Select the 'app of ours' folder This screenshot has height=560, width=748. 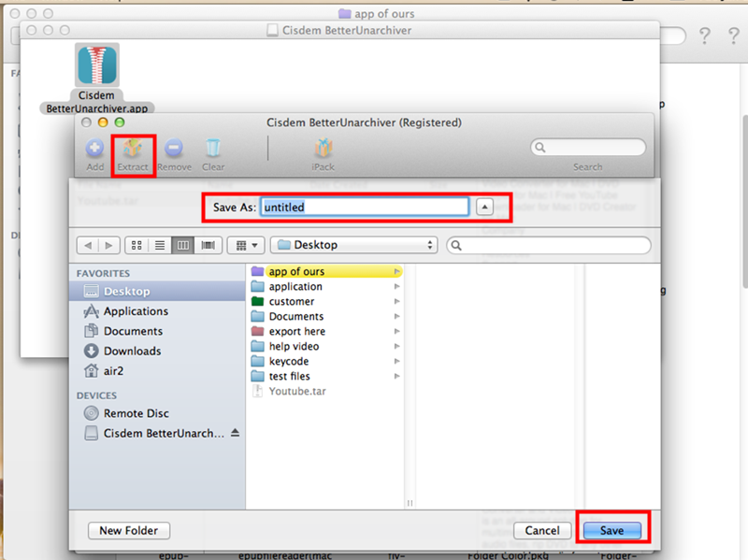[326, 271]
